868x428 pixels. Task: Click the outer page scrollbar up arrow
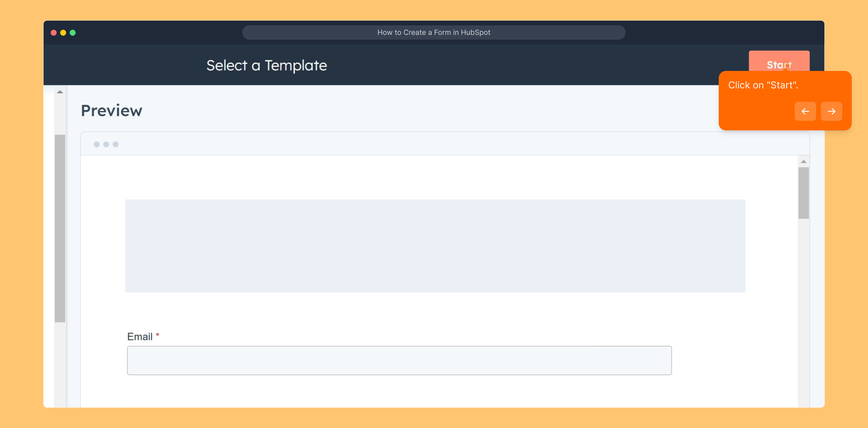pyautogui.click(x=60, y=92)
